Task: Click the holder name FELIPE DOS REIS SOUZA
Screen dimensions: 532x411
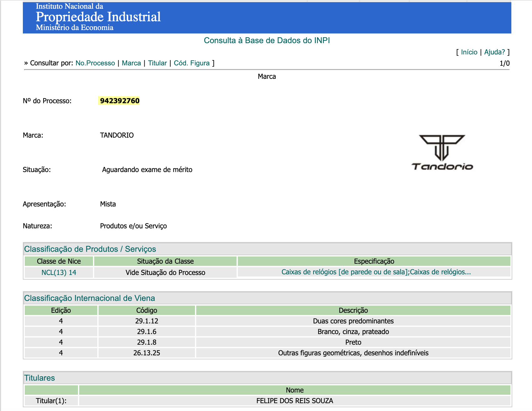Action: pos(294,401)
